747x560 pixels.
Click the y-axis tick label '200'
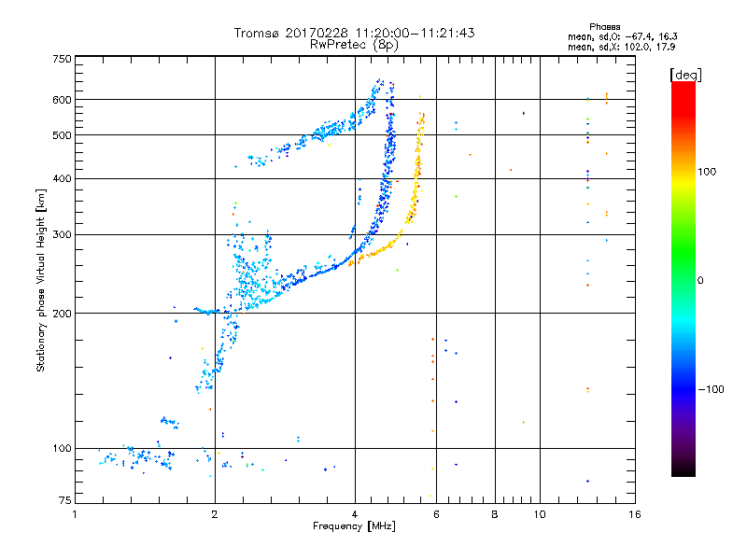[x=62, y=314]
